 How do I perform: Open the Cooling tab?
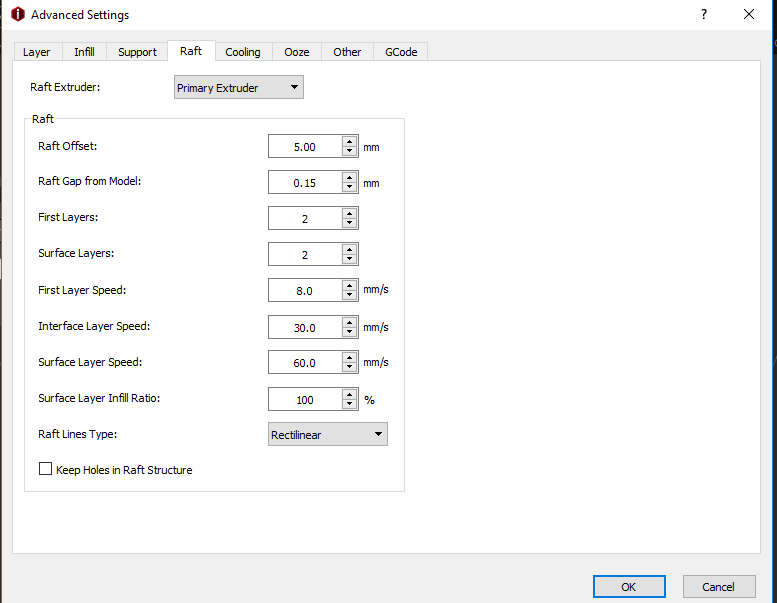coord(243,52)
